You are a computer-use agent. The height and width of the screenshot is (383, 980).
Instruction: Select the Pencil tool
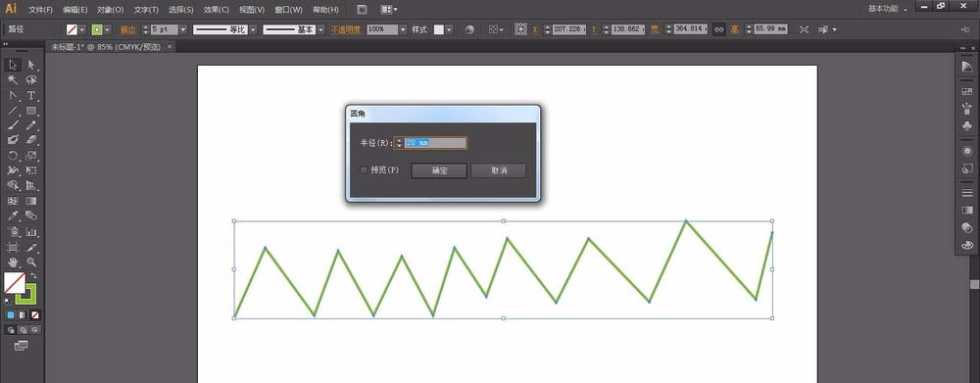31,125
